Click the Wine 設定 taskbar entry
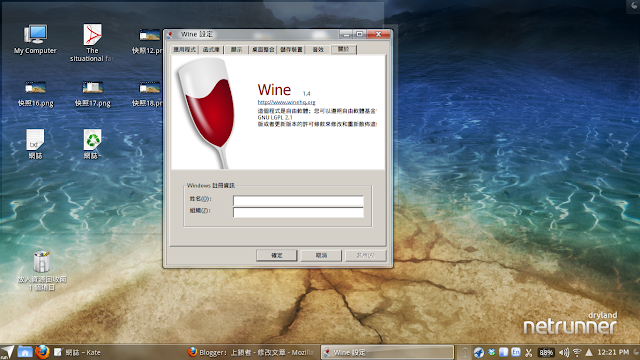The image size is (640, 360). (387, 352)
